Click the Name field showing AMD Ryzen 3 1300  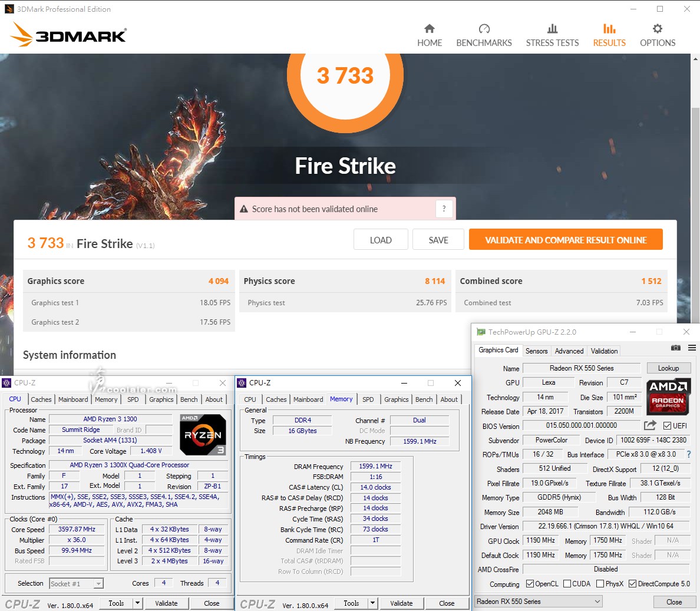pyautogui.click(x=110, y=419)
